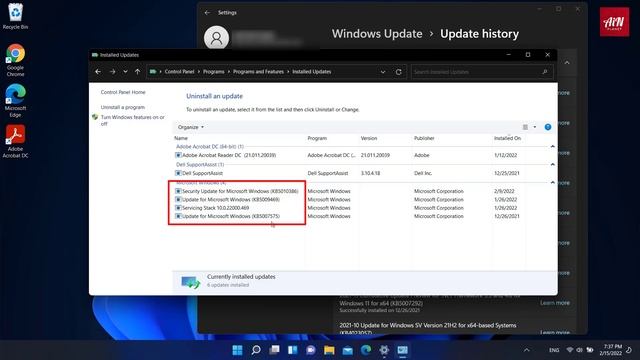This screenshot has height=360, width=640.
Task: Open Learn more link for KB5007292
Action: [555, 303]
